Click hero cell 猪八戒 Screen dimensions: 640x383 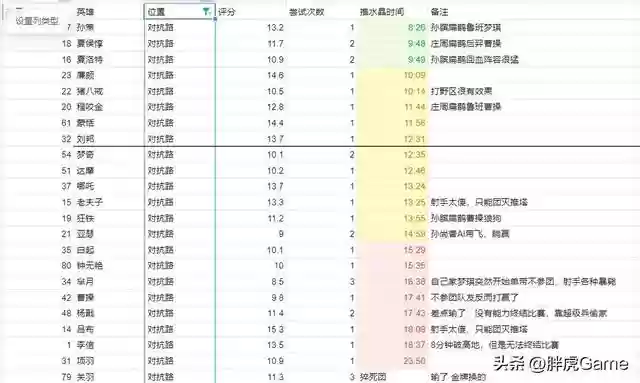pos(90,91)
